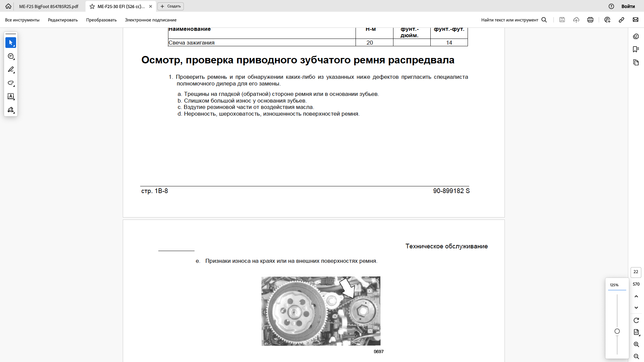The height and width of the screenshot is (362, 644).
Task: Click the engine timing belt photo
Action: click(321, 311)
